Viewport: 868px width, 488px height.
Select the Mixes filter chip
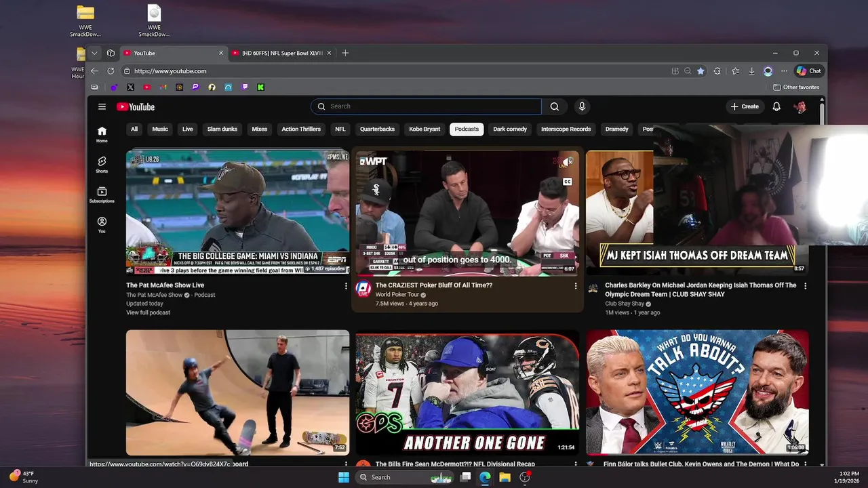click(260, 129)
